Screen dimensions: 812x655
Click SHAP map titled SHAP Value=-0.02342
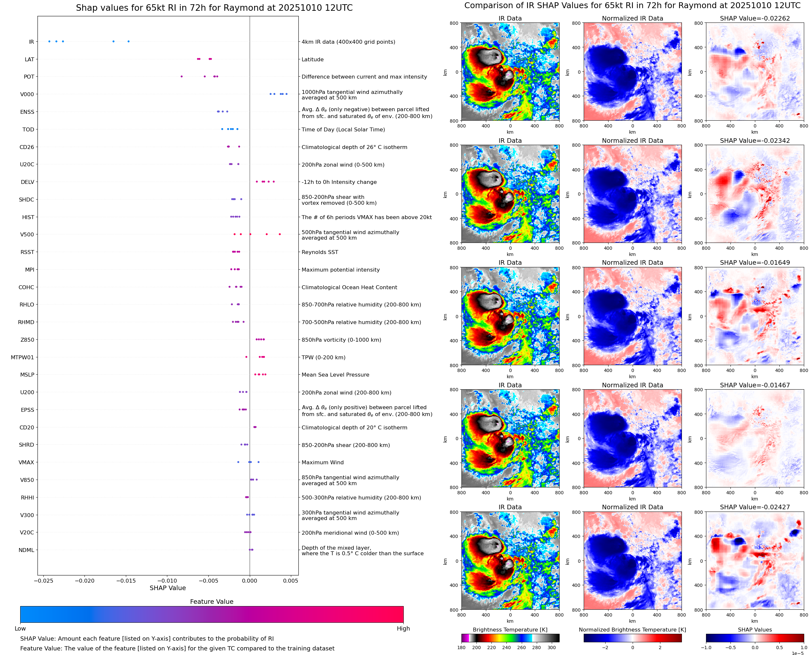pos(755,194)
